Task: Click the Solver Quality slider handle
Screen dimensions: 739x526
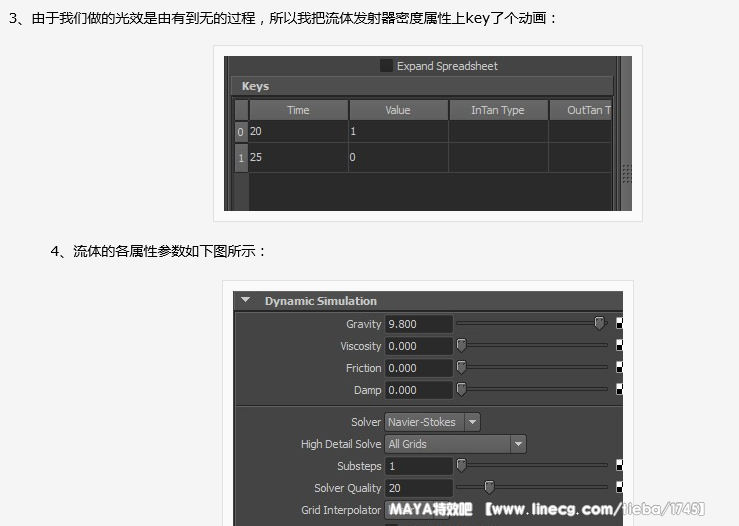Action: (x=489, y=487)
